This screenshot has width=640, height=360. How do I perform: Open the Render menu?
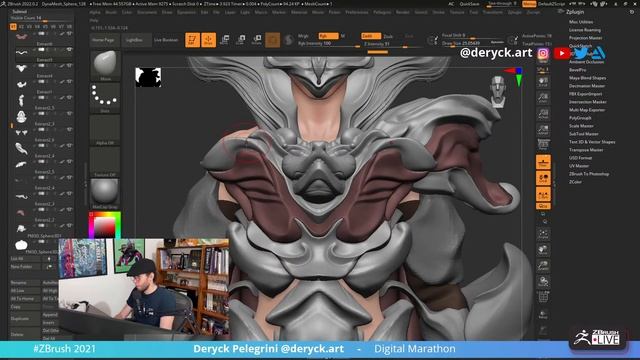402,12
